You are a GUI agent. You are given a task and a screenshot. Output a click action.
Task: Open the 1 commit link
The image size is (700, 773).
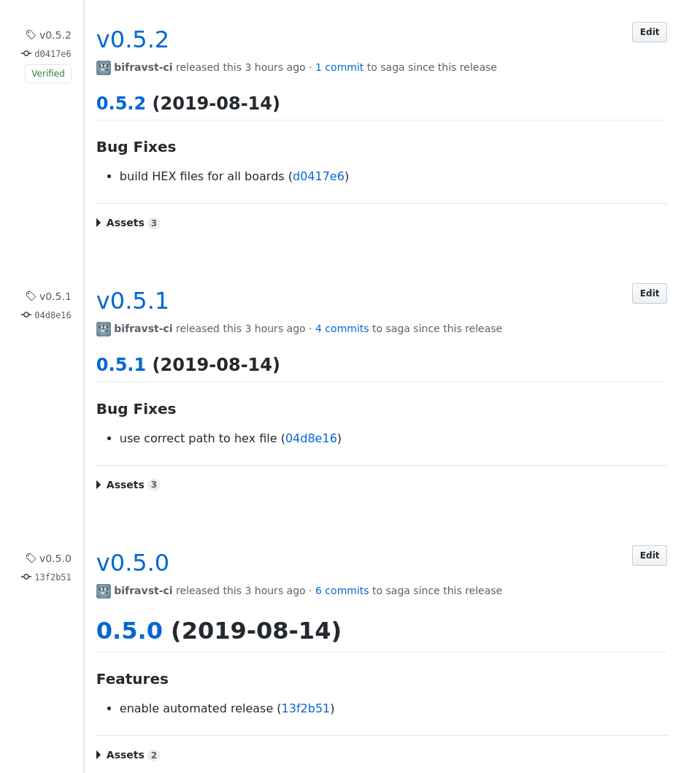[x=339, y=67]
